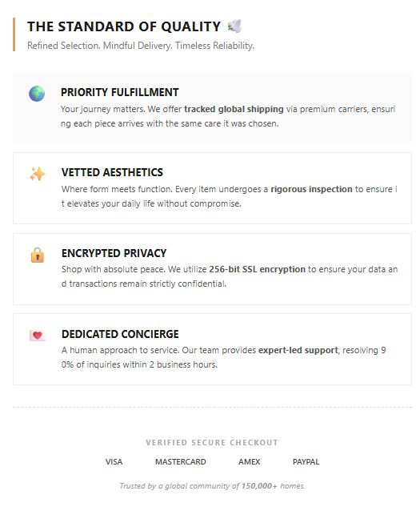The image size is (420, 519).
Task: Click the heart envelope icon beside Dedicated Concierge
Action: [x=38, y=336]
